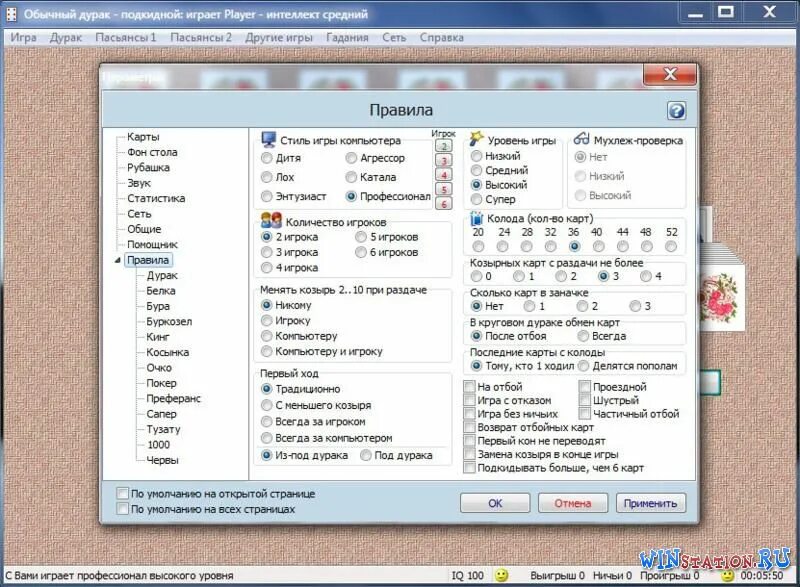This screenshot has width=800, height=587.
Task: Enable Частичный отбой checkbox
Action: (x=630, y=414)
